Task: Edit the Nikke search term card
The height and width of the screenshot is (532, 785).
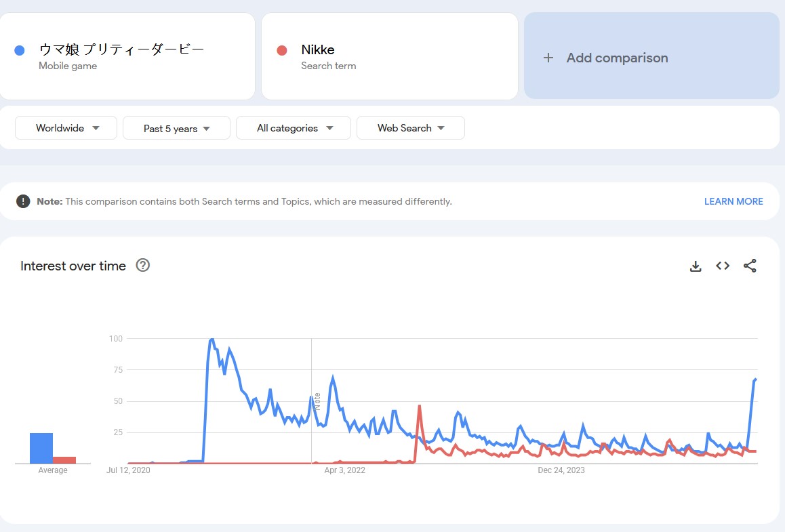Action: [390, 56]
